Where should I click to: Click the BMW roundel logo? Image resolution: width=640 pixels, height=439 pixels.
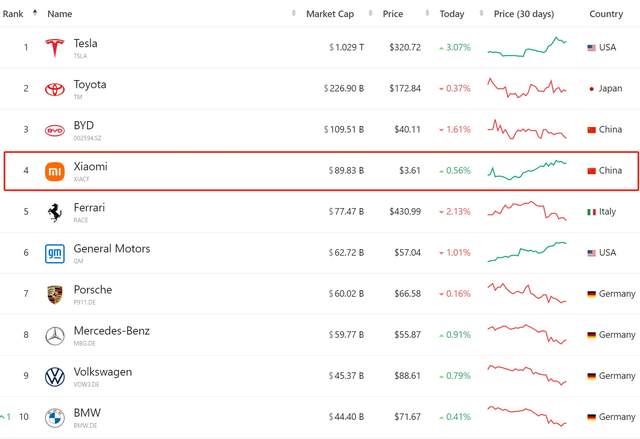click(55, 418)
